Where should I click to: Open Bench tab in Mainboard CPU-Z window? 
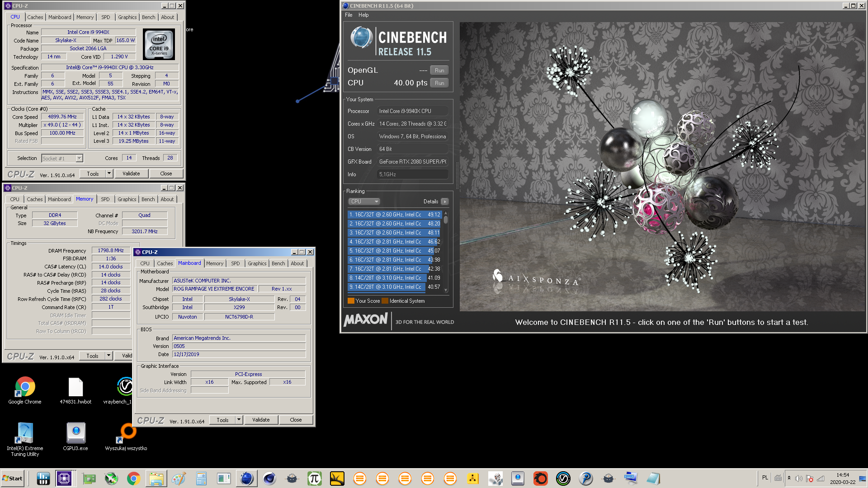(x=278, y=263)
